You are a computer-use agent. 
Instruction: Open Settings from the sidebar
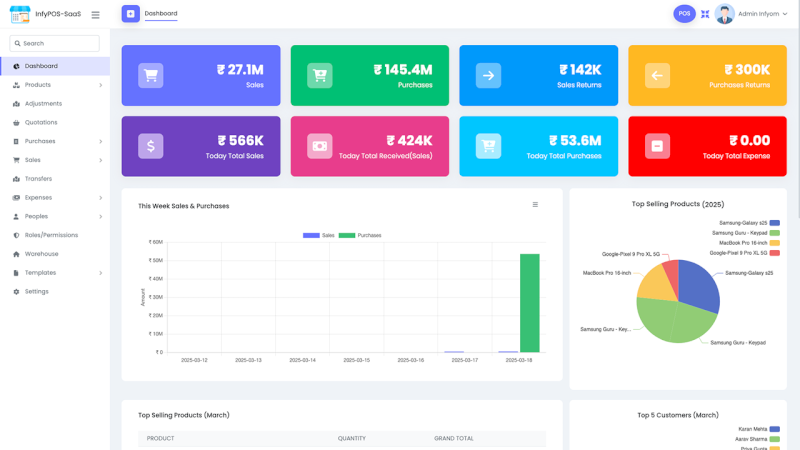36,292
